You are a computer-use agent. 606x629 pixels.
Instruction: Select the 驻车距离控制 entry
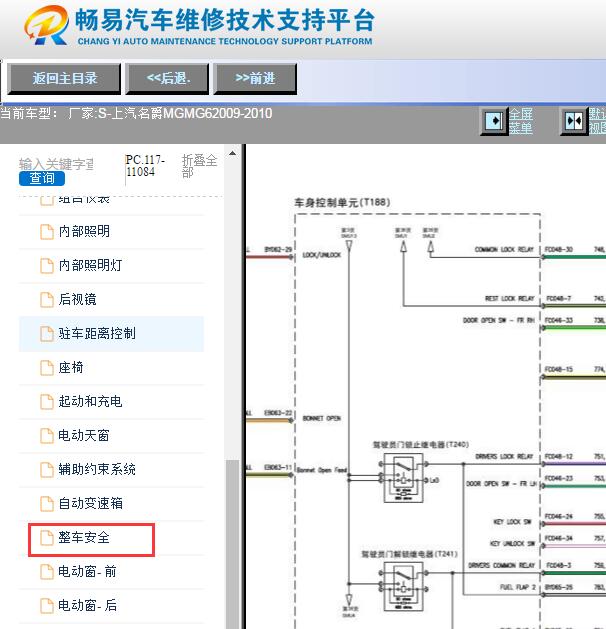97,333
